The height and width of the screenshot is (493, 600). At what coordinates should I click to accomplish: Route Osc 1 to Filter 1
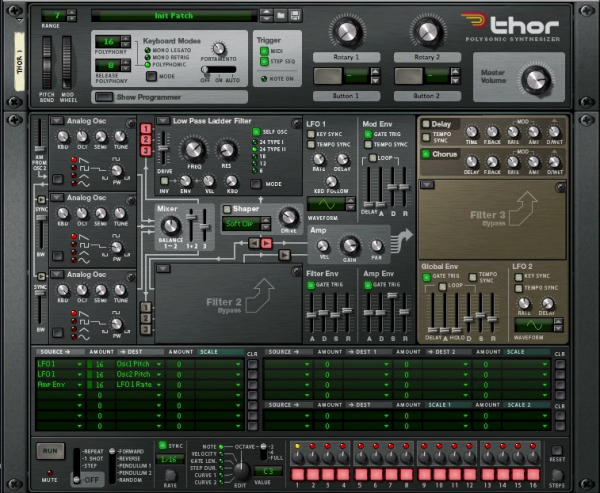click(x=145, y=129)
